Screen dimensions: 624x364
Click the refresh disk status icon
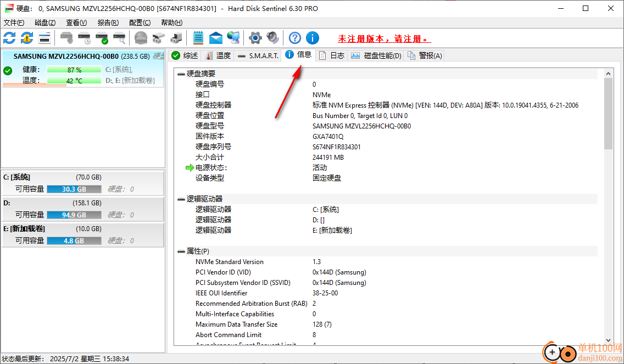(x=9, y=38)
